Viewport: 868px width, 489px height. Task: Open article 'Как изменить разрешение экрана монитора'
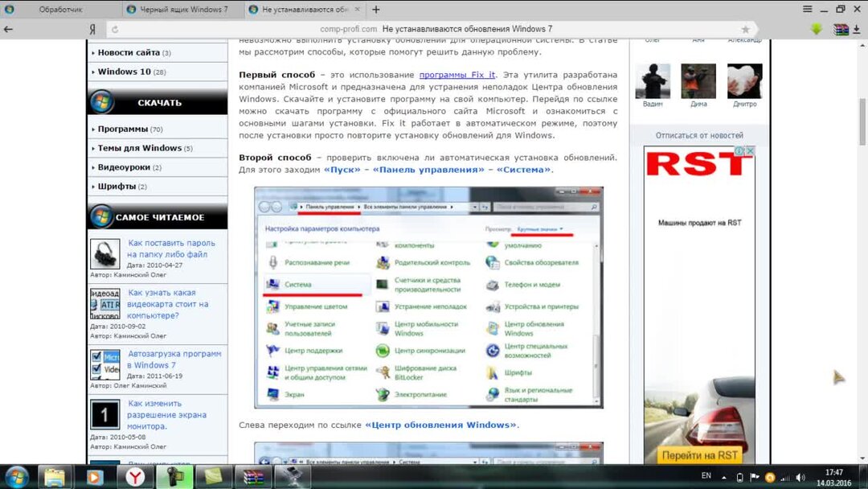(x=166, y=415)
